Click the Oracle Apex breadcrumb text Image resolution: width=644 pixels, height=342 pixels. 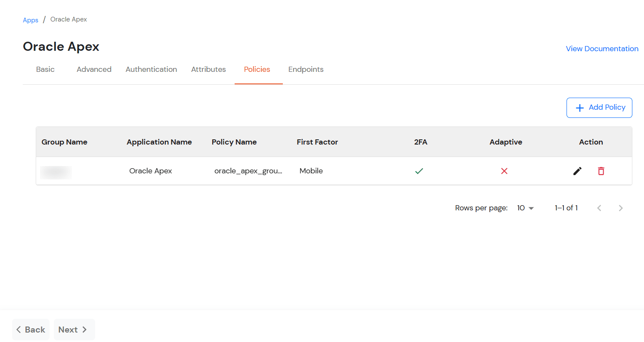[68, 19]
